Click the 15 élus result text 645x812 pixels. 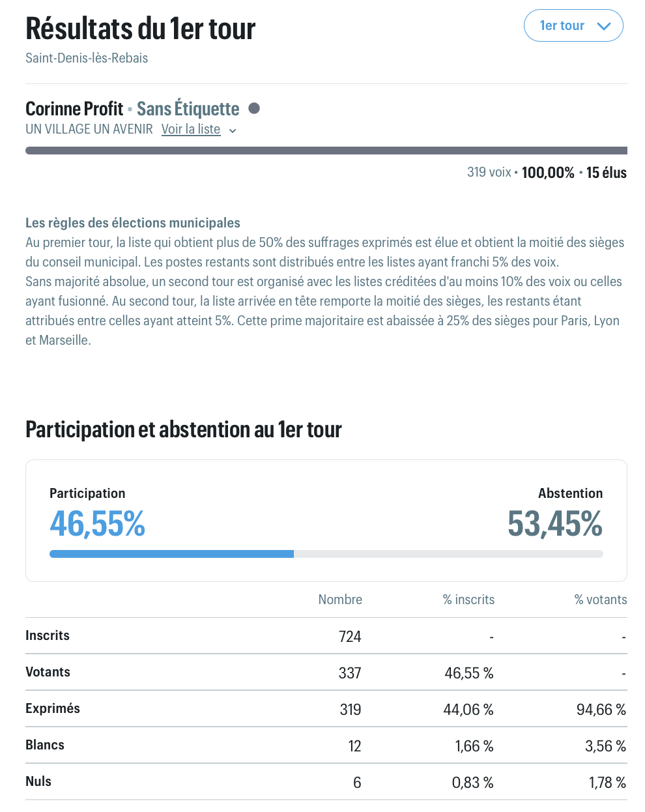(606, 173)
